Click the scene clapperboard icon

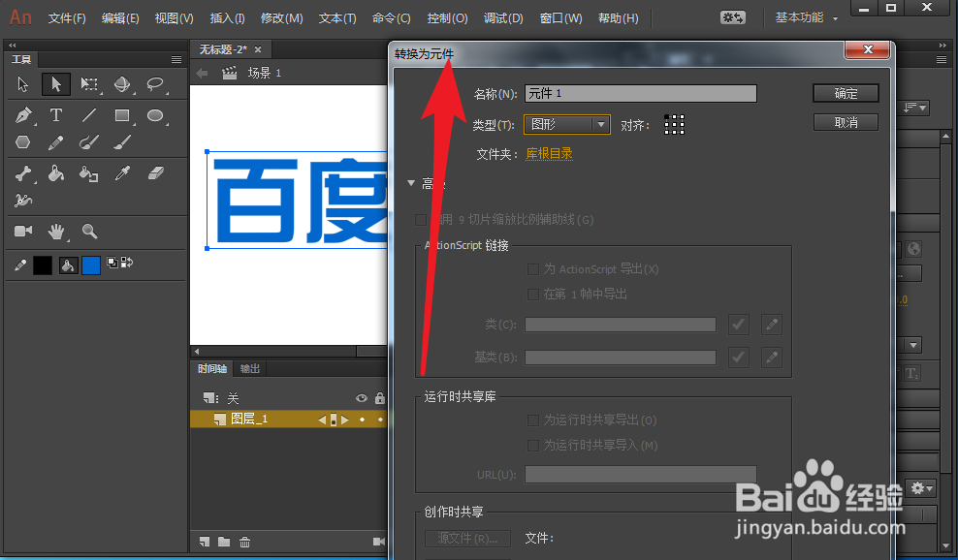coord(229,74)
